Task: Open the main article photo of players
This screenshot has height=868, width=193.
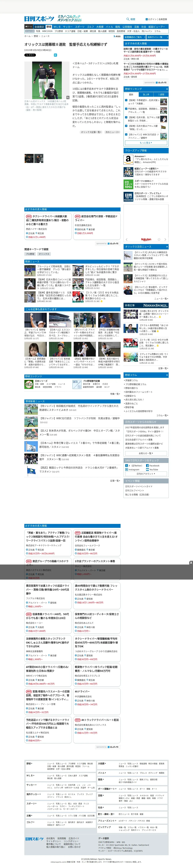Action: (47, 80)
